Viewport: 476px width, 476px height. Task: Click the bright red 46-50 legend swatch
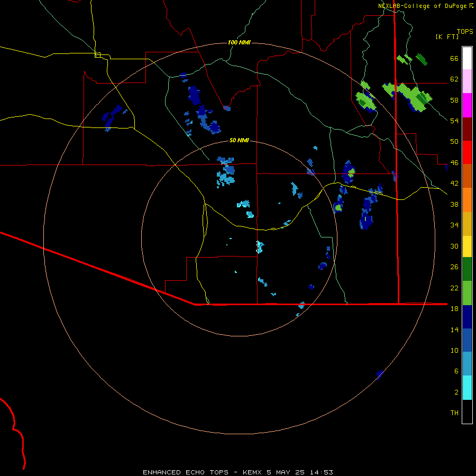tap(467, 152)
